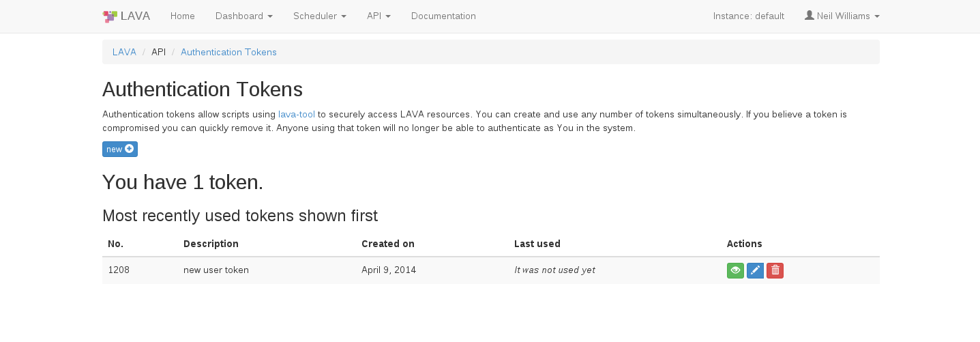Follow the lava-tool hyperlink

coord(297,114)
